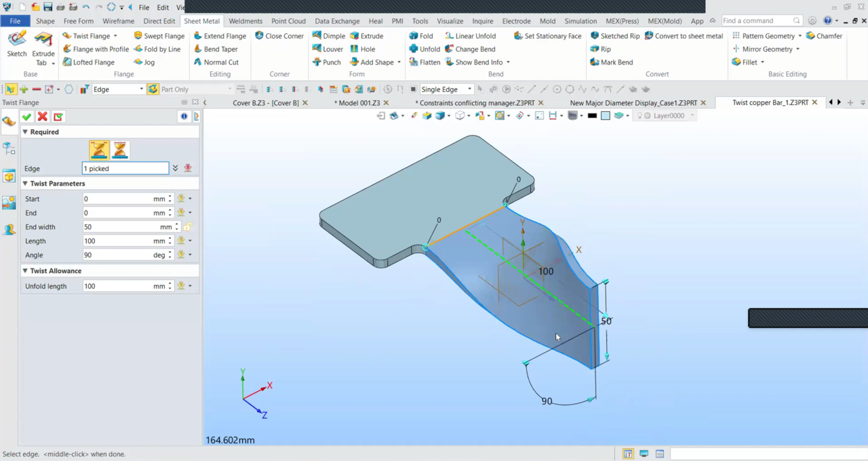Toggle the Part Only filter button
Image resolution: width=868 pixels, height=461 pixels.
point(153,89)
